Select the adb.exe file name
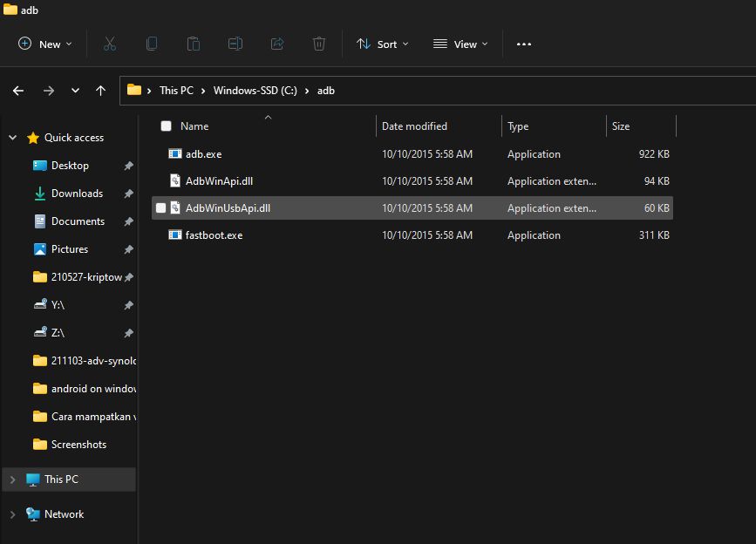The width and height of the screenshot is (756, 544). (x=203, y=154)
